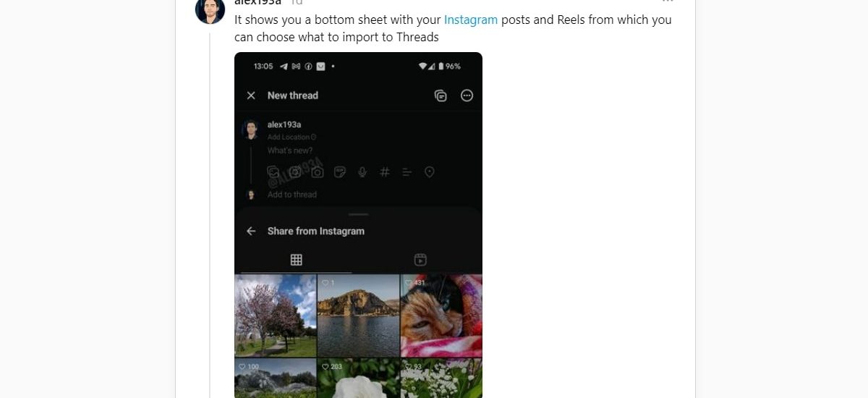Image resolution: width=868 pixels, height=398 pixels.
Task: Open the three-dot options circle in New thread
Action: click(467, 96)
